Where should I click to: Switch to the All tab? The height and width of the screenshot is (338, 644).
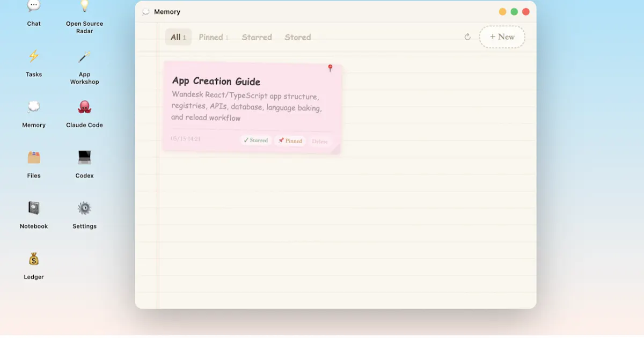178,37
